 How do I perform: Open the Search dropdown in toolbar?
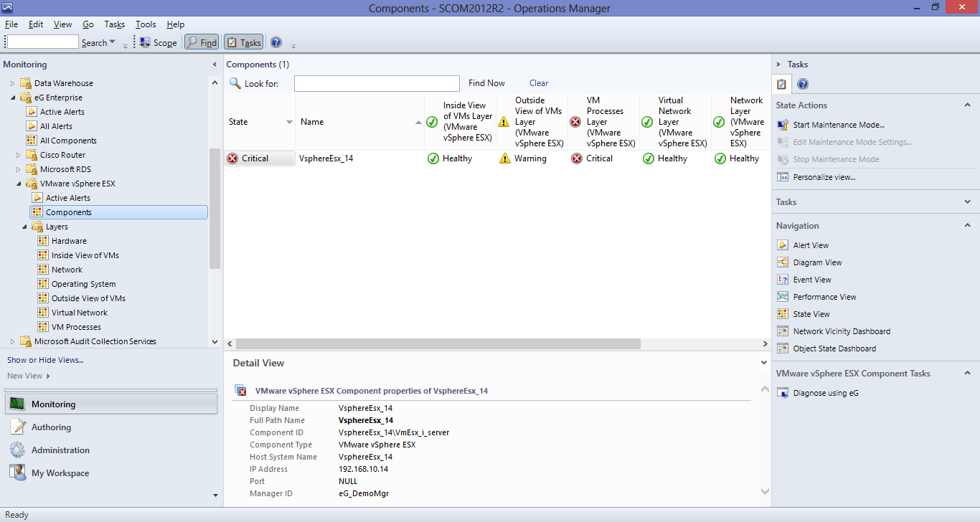[98, 43]
